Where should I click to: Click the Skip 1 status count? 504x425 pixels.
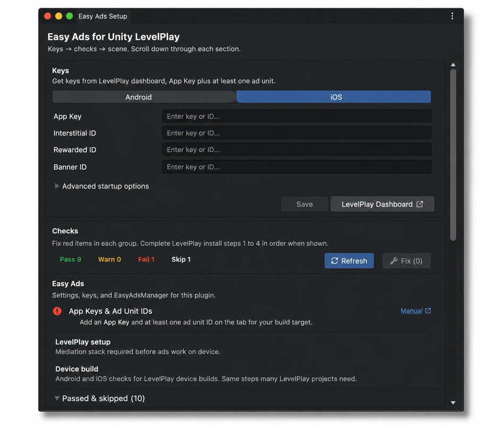pyautogui.click(x=181, y=259)
